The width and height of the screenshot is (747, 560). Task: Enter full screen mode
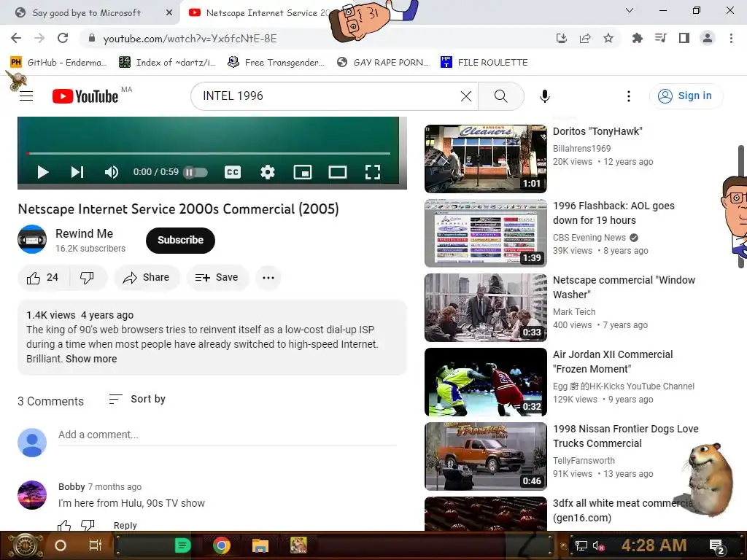(x=373, y=172)
